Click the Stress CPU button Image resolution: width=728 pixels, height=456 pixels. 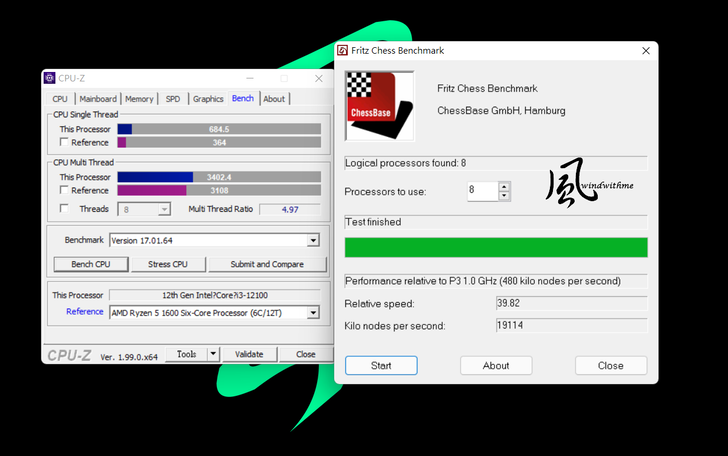[168, 264]
